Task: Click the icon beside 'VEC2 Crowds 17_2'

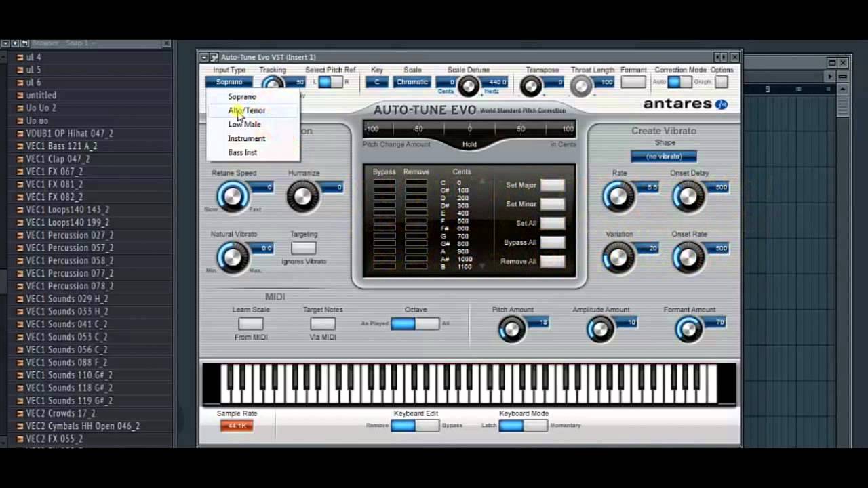Action: point(20,413)
